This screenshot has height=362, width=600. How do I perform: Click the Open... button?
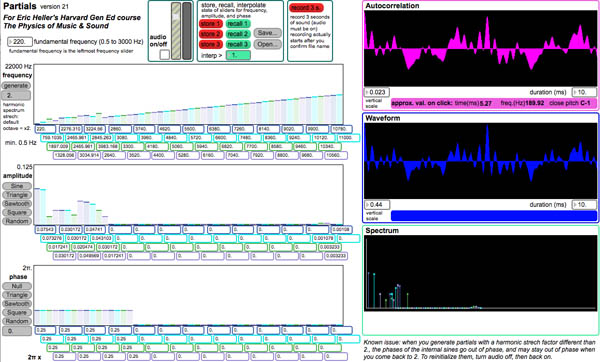pos(267,44)
